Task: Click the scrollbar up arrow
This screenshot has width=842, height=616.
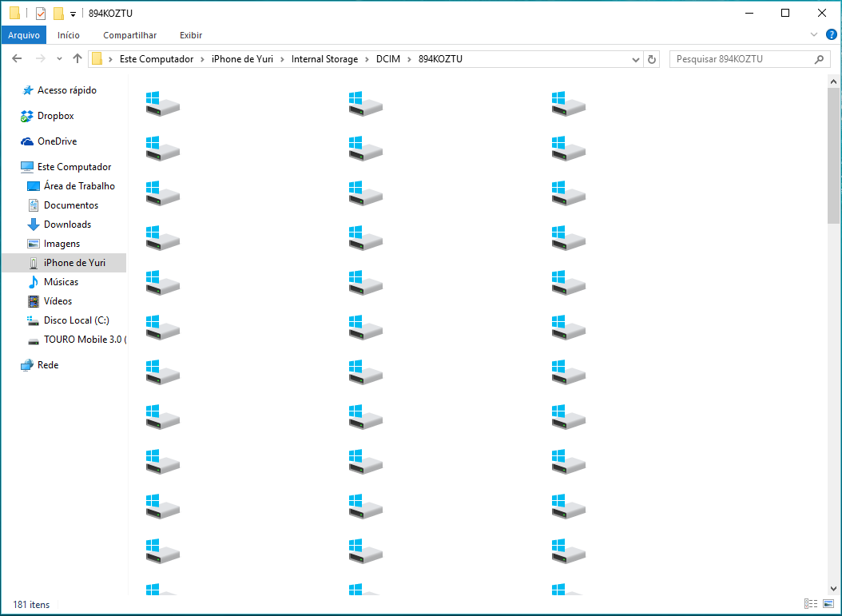Action: coord(833,81)
